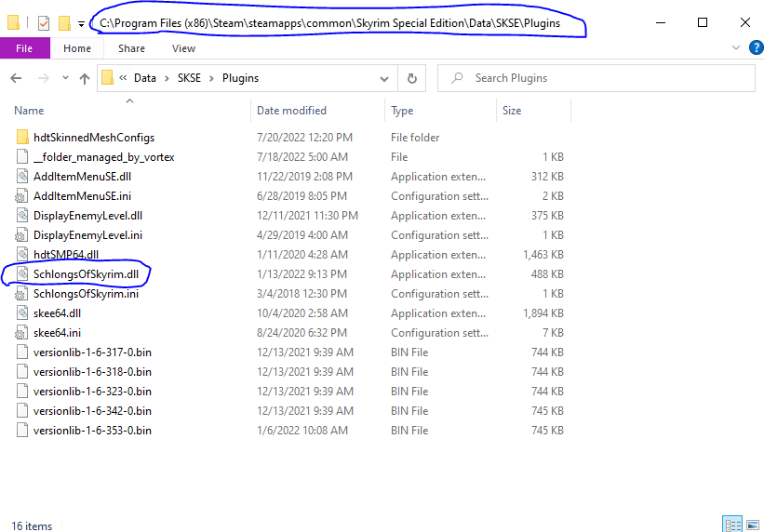Select the DisplayEnemyLevel.ini file icon
Image resolution: width=764 pixels, height=532 pixels.
[x=21, y=235]
